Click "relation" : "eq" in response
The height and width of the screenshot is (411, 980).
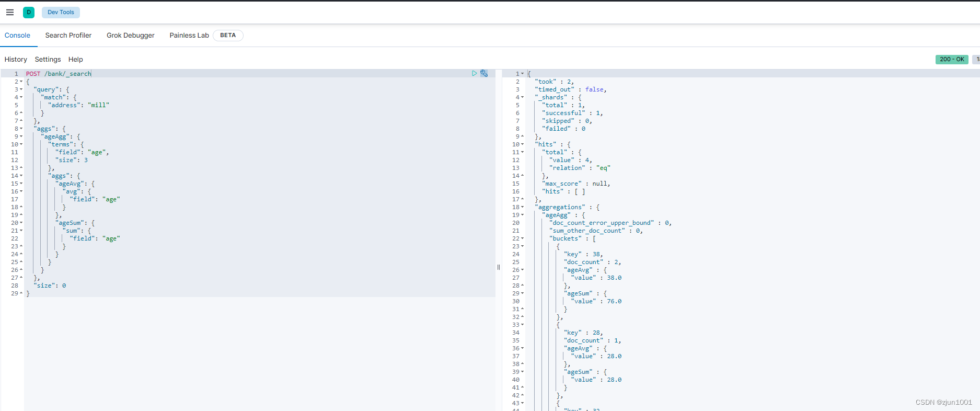click(580, 168)
